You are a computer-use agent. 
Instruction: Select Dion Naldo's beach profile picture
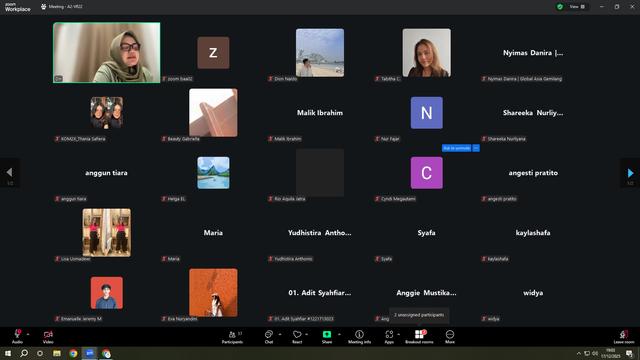click(320, 53)
